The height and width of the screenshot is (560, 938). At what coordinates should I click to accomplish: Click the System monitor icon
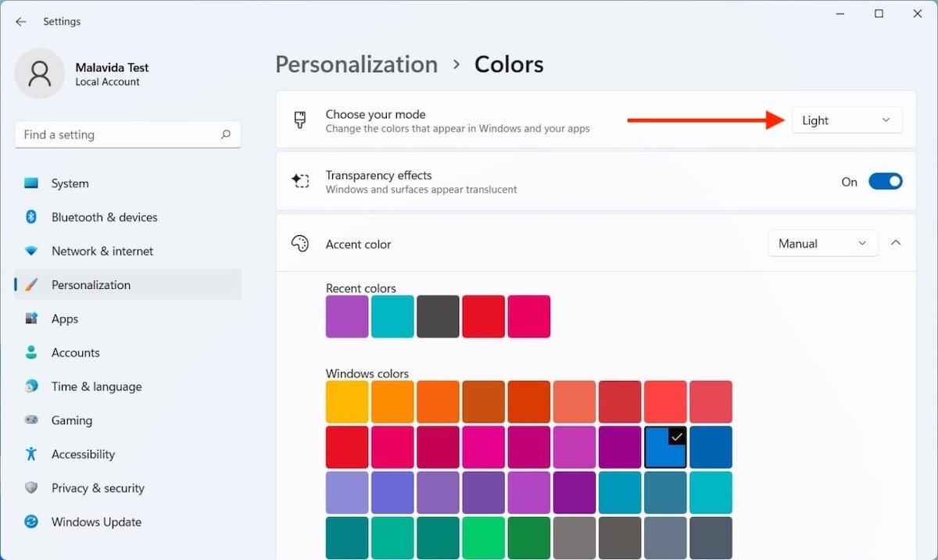coord(31,184)
